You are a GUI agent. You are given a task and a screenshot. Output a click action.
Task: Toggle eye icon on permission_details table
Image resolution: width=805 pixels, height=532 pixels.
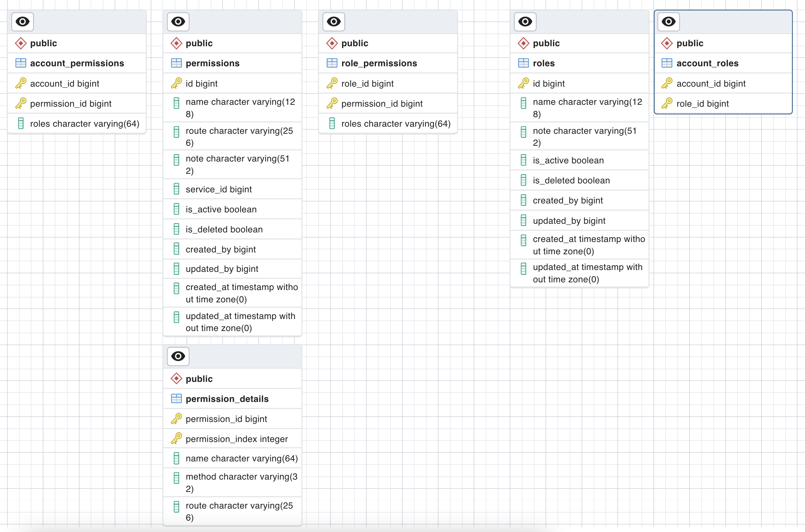(x=178, y=356)
